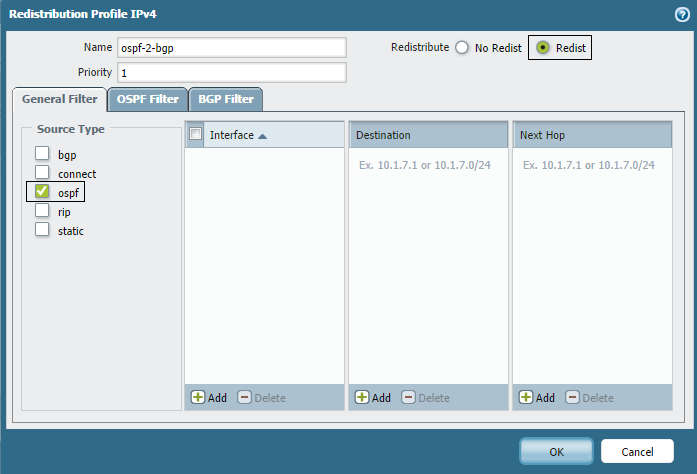The image size is (697, 474).
Task: Confirm the profile with OK
Action: pos(556,451)
